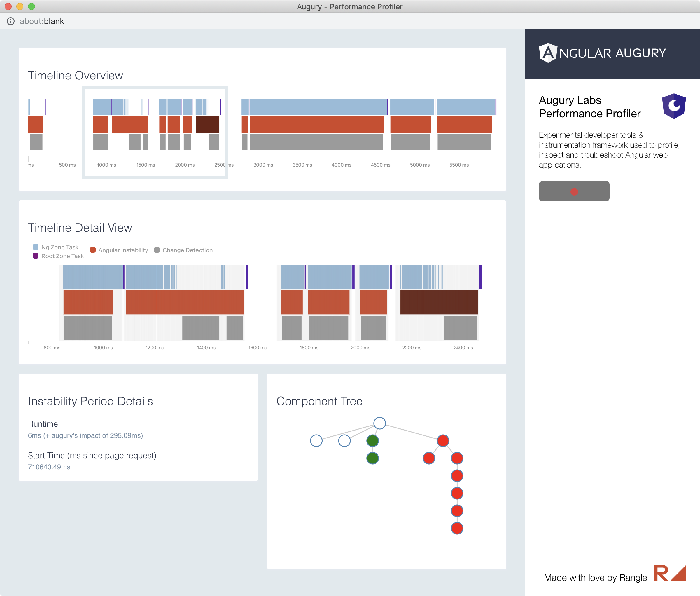Click the site info icon in address bar

tap(11, 21)
